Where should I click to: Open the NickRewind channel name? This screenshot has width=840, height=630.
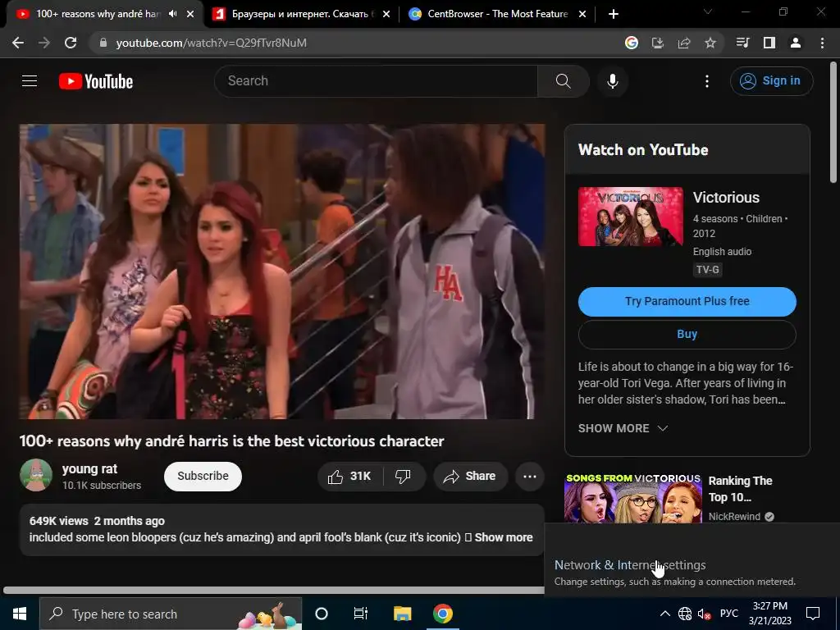[x=734, y=517]
